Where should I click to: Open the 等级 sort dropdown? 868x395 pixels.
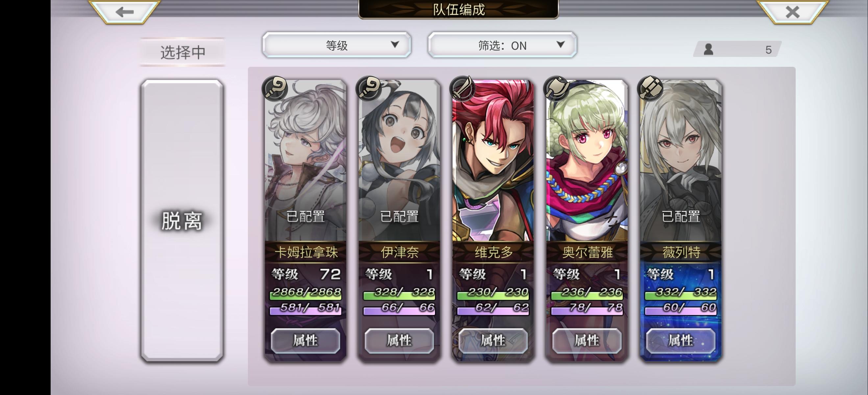[x=337, y=45]
